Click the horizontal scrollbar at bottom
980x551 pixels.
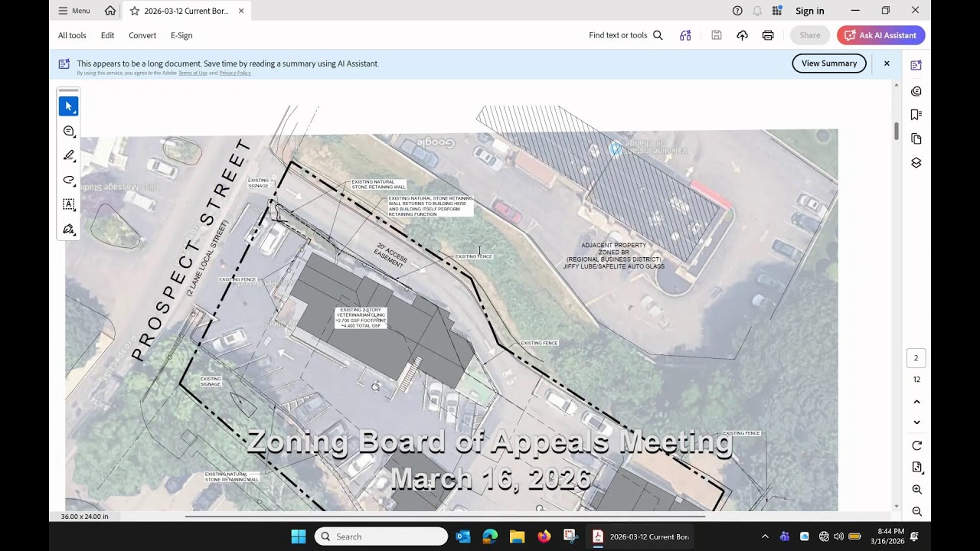444,517
